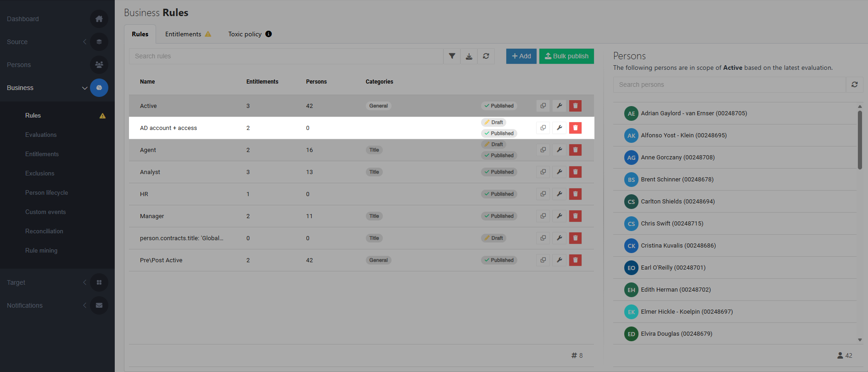Screen dimensions: 868x372
Task: Focus the Search persons field
Action: (729, 85)
